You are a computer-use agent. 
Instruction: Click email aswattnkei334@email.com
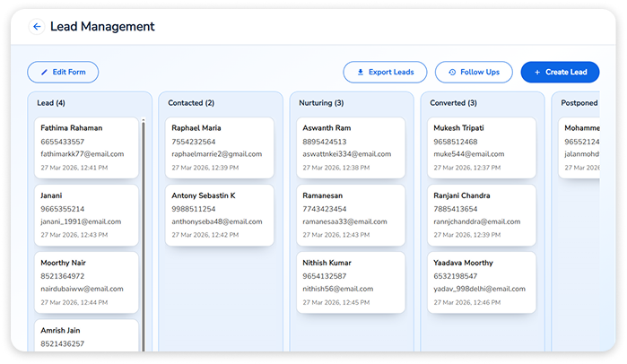point(347,154)
